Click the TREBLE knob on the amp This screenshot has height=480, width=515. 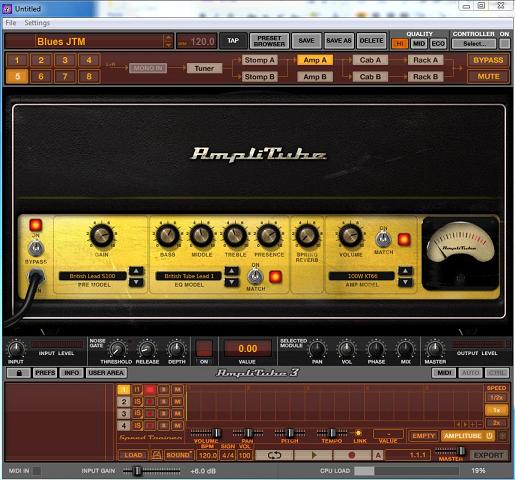click(235, 235)
